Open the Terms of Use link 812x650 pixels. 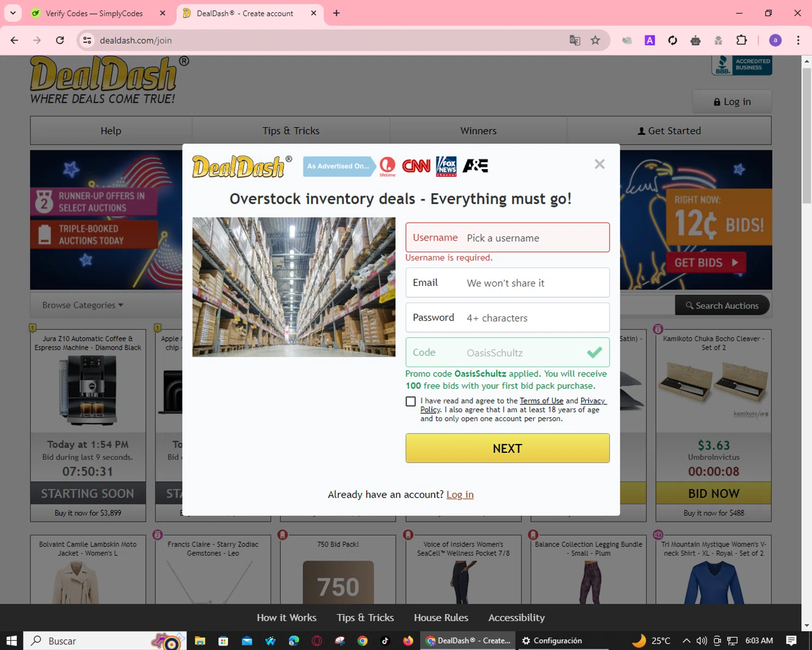pyautogui.click(x=541, y=401)
